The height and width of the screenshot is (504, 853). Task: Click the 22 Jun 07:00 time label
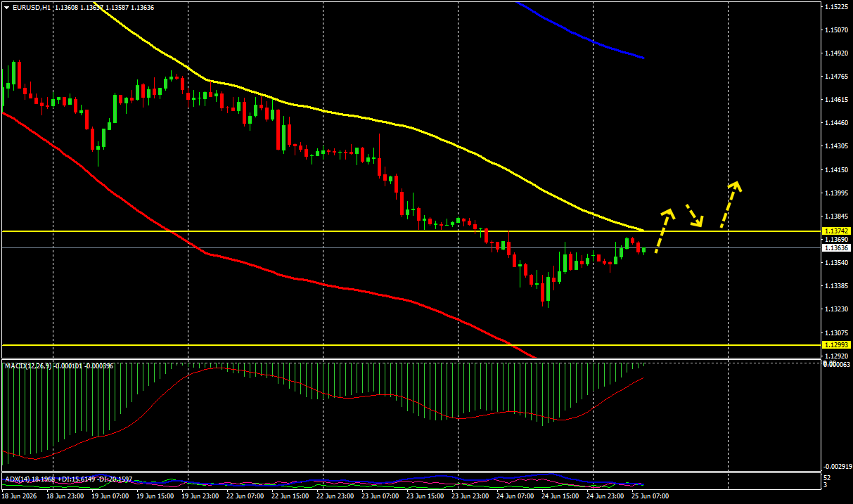(x=244, y=496)
